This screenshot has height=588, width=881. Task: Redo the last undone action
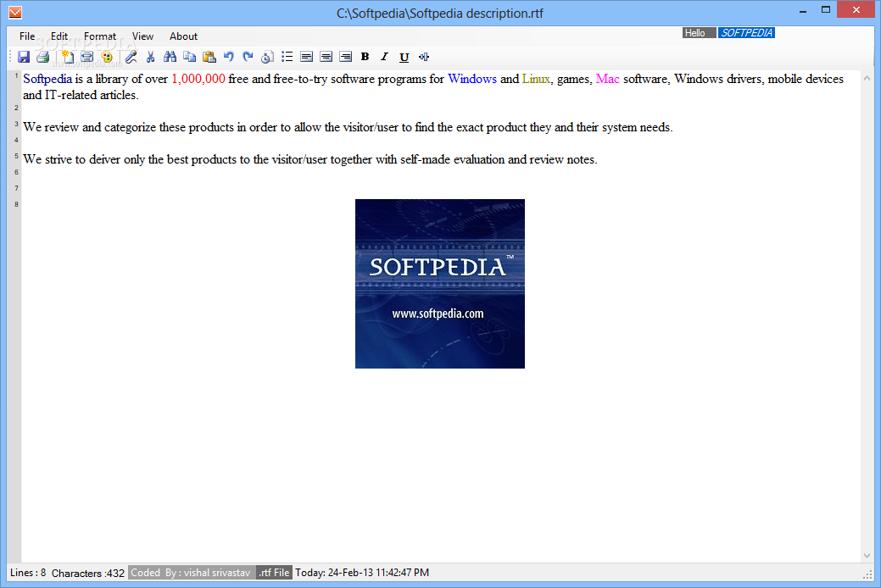[x=248, y=57]
